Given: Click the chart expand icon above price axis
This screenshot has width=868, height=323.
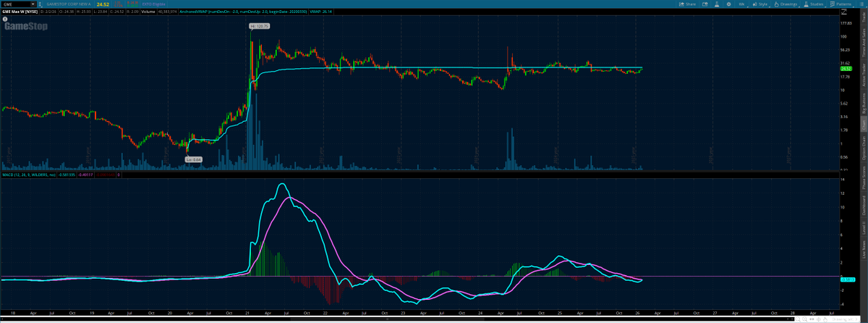Looking at the screenshot, I should coord(843,12).
